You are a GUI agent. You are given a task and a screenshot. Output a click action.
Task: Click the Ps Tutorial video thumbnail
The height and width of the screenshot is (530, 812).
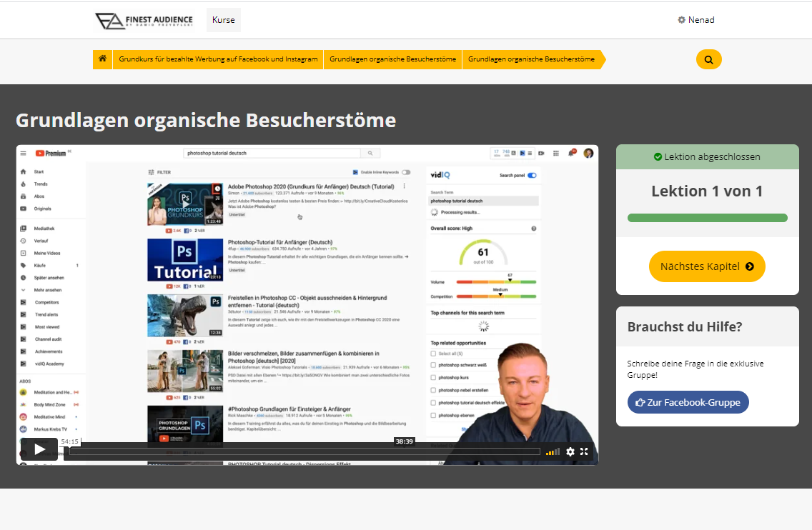pyautogui.click(x=185, y=260)
